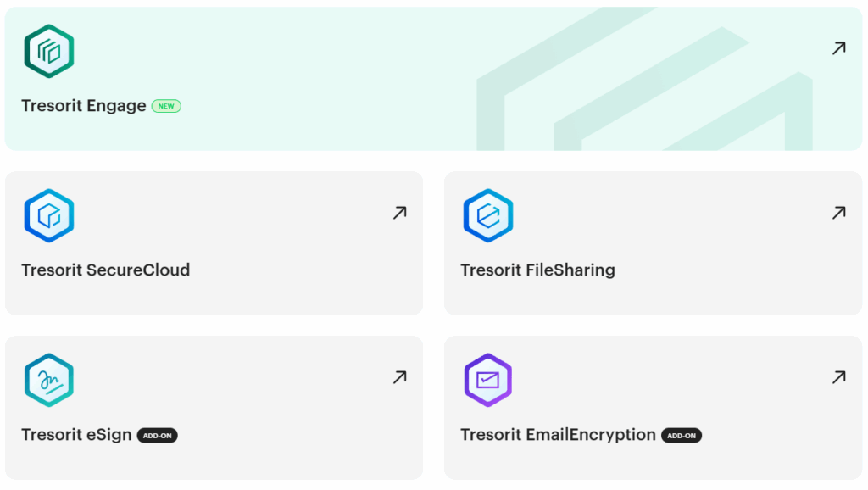Screen dimensions: 868x490
Task: Click the ADD-ON badge beside eSign
Action: pos(157,436)
